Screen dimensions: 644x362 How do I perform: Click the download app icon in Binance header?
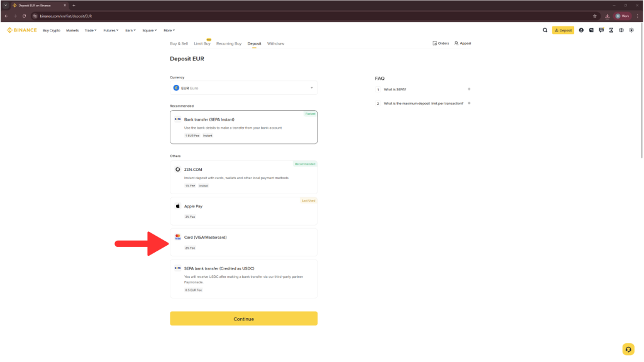coord(611,30)
